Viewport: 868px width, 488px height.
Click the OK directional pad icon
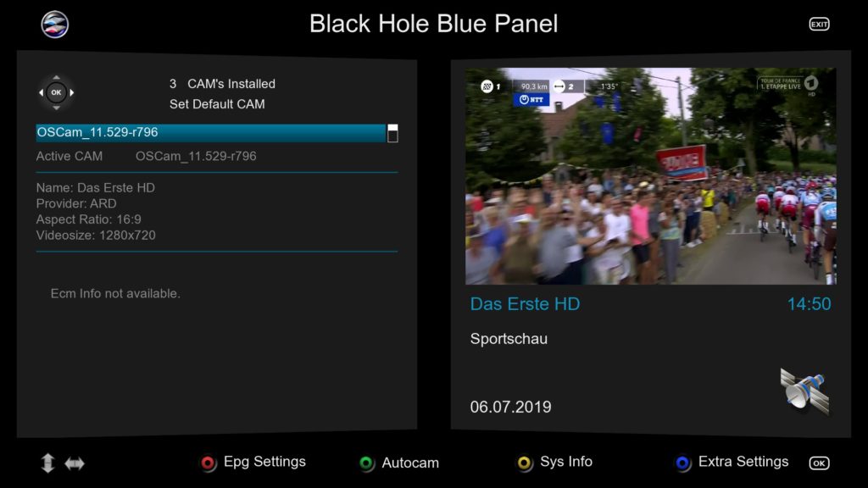(x=56, y=92)
